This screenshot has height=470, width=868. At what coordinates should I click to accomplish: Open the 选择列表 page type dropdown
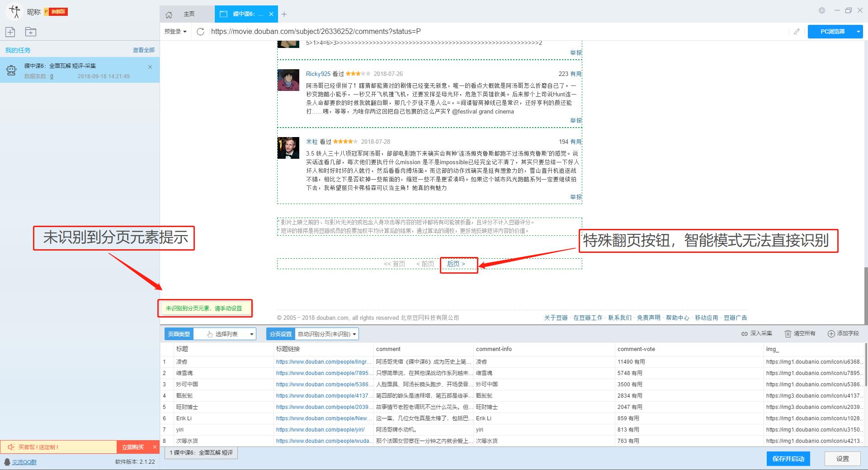[x=225, y=334]
